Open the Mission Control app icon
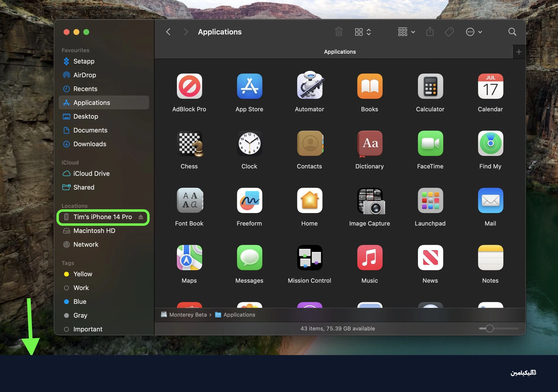 tap(310, 257)
